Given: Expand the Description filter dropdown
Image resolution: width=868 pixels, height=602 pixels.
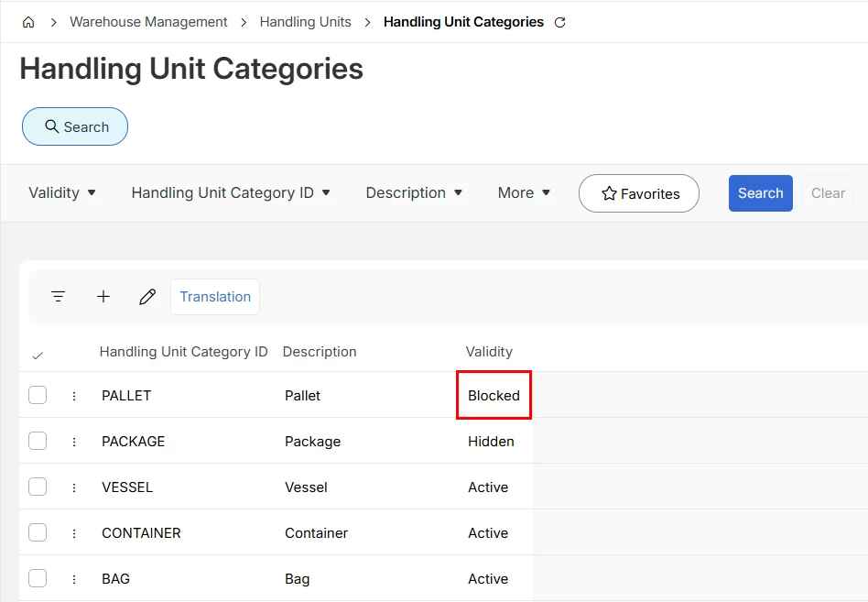Looking at the screenshot, I should pos(414,193).
